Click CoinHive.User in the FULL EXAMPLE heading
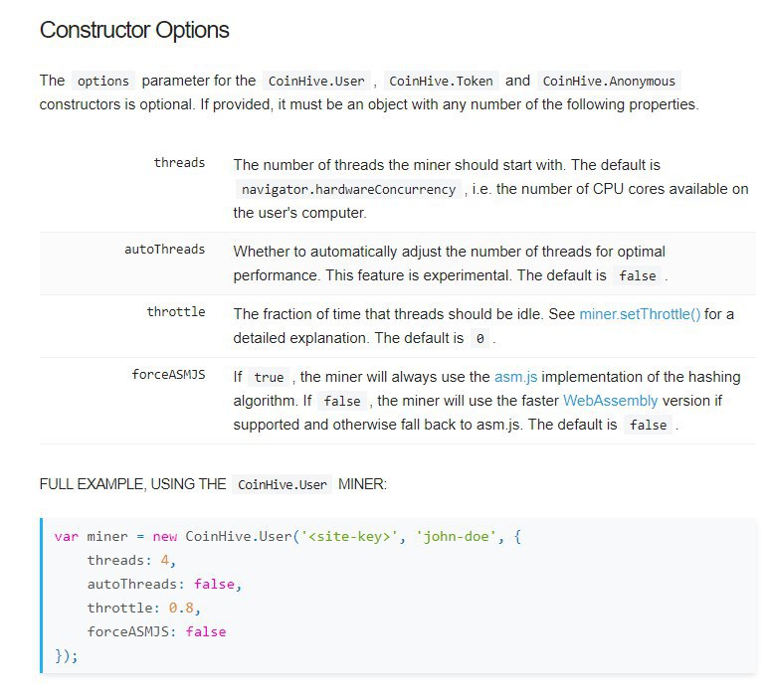The height and width of the screenshot is (700, 768). (x=283, y=484)
